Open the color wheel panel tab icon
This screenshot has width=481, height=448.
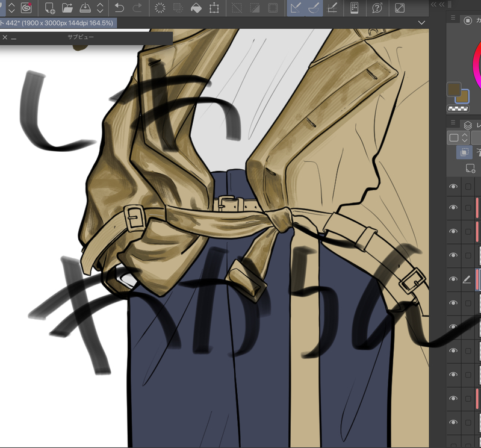tap(468, 20)
